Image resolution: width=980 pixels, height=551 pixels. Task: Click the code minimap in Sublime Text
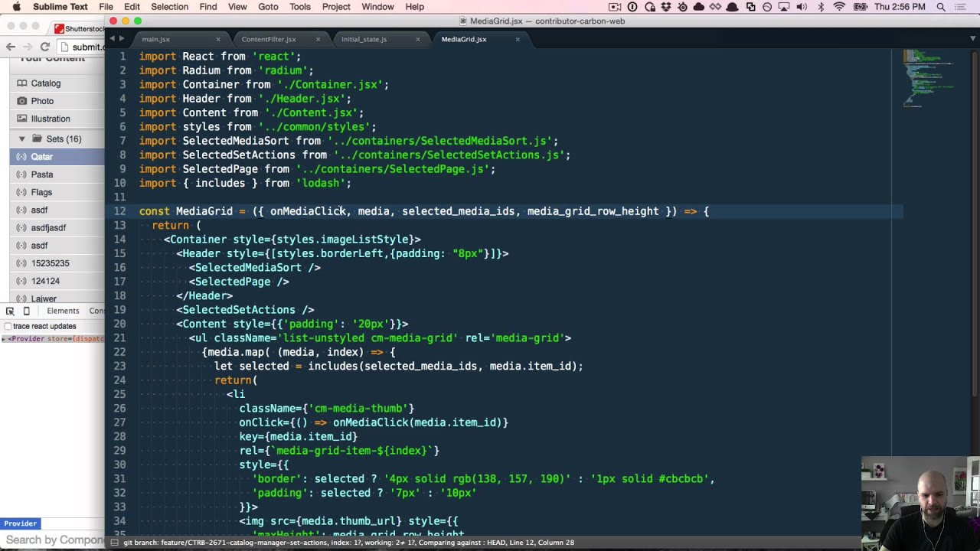(x=928, y=78)
